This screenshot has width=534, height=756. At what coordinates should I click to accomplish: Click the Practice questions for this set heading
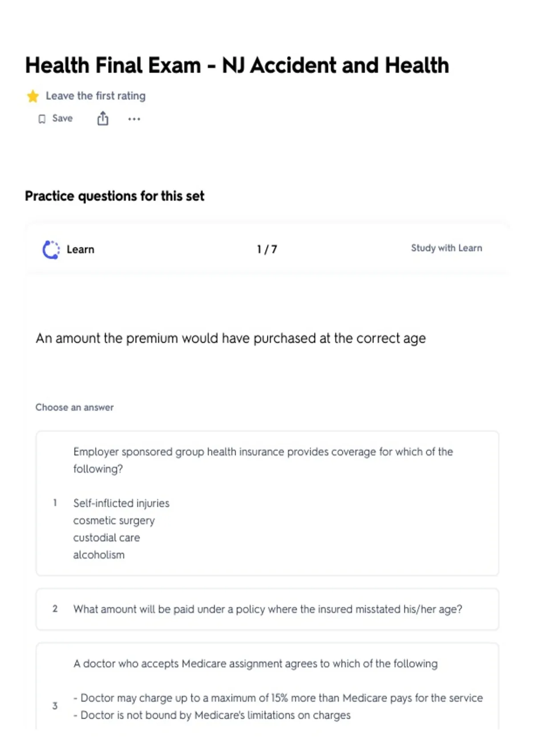point(115,196)
